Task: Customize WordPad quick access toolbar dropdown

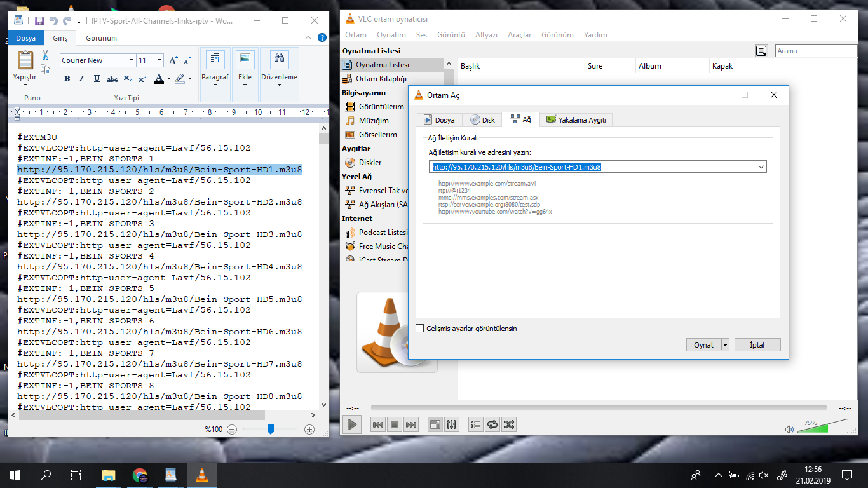Action: [x=79, y=21]
